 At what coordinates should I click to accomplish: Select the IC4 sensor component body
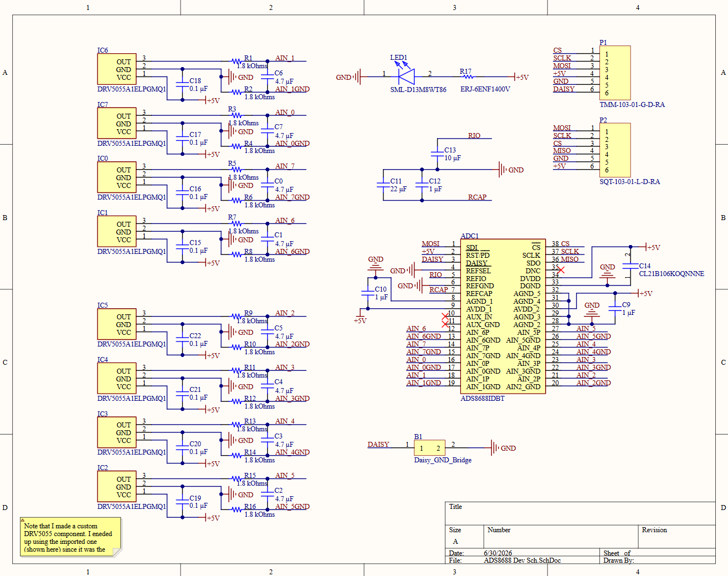[x=117, y=379]
